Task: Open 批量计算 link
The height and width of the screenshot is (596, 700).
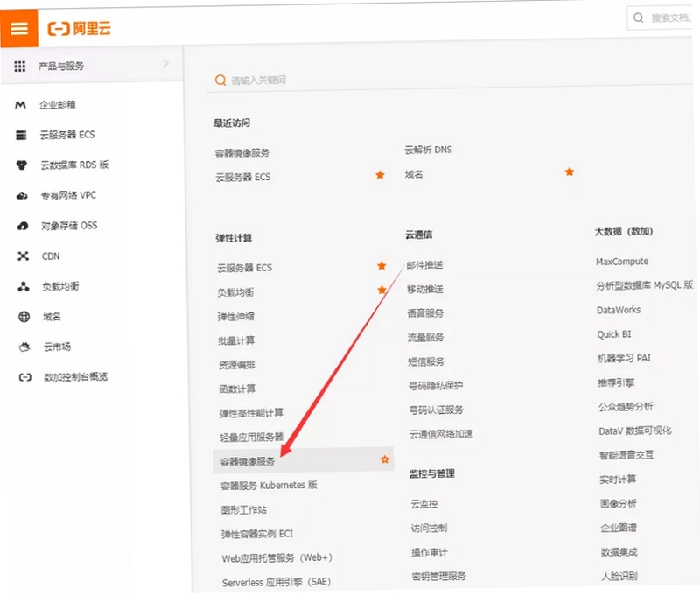Action: point(236,341)
